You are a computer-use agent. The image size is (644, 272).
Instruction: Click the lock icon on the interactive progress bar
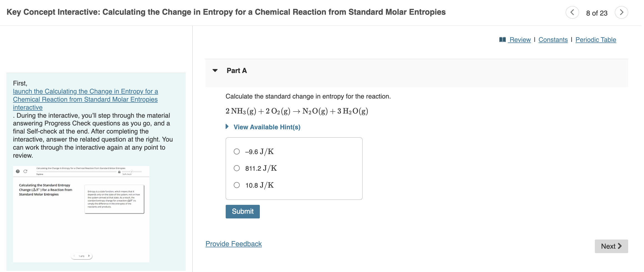[119, 172]
